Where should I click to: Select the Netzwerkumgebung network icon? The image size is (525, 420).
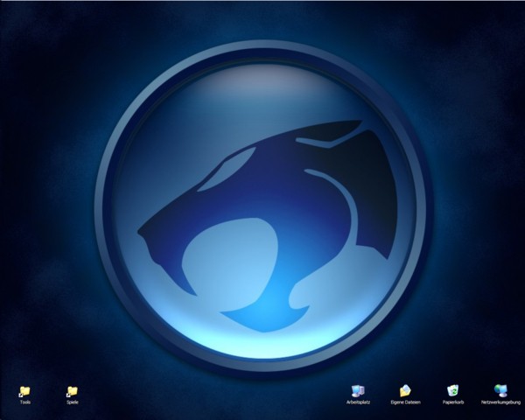tap(500, 390)
